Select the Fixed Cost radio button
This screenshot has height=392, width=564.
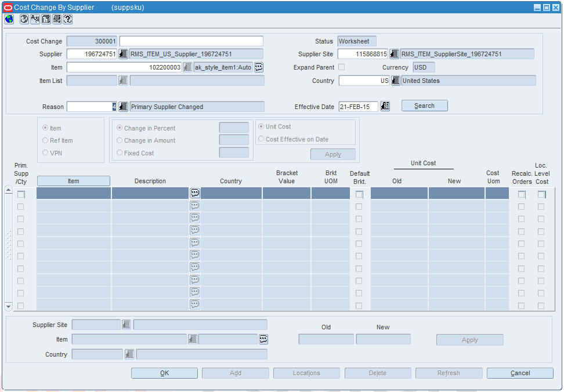point(120,153)
